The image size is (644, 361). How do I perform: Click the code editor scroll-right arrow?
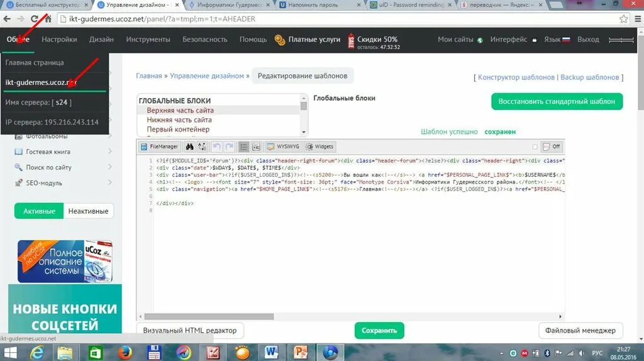click(560, 316)
